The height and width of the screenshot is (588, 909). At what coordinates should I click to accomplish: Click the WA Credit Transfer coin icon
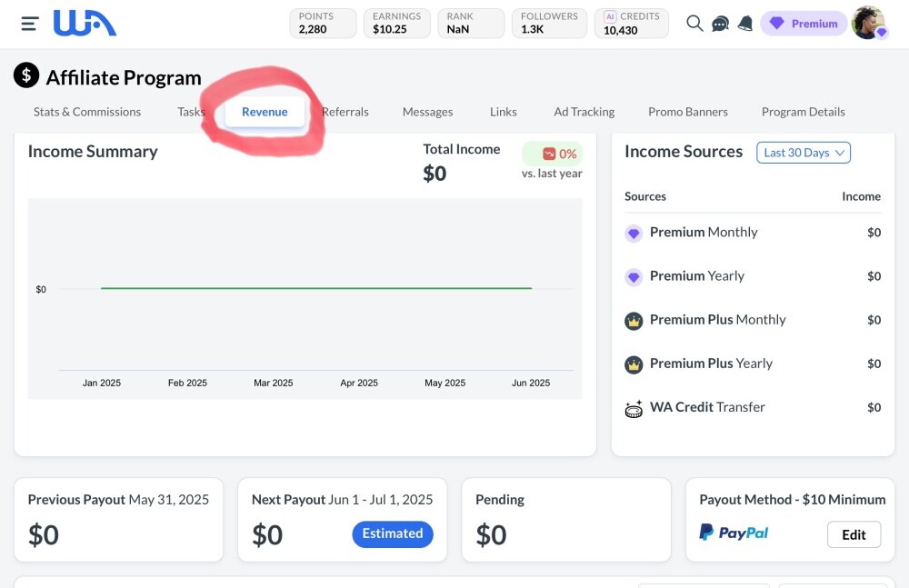coord(634,409)
